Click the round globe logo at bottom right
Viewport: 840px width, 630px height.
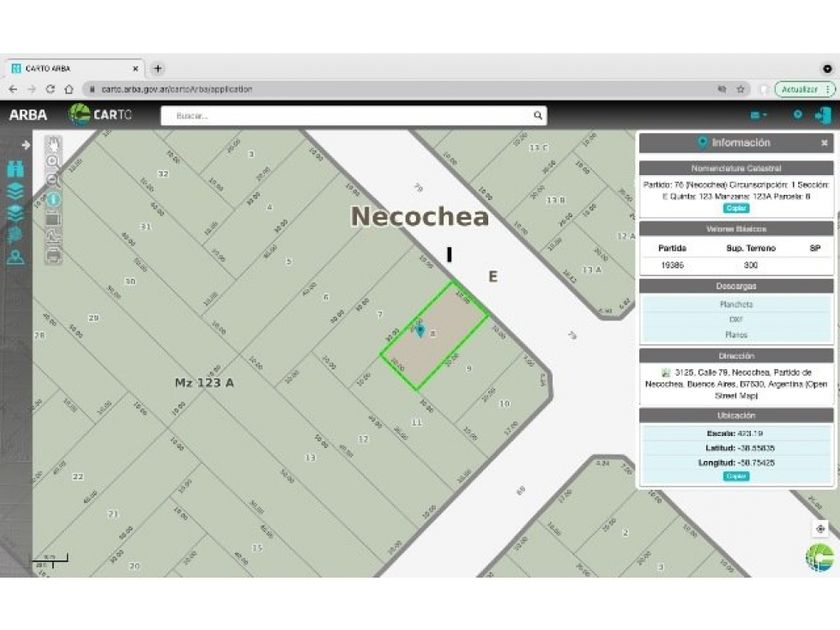(820, 557)
